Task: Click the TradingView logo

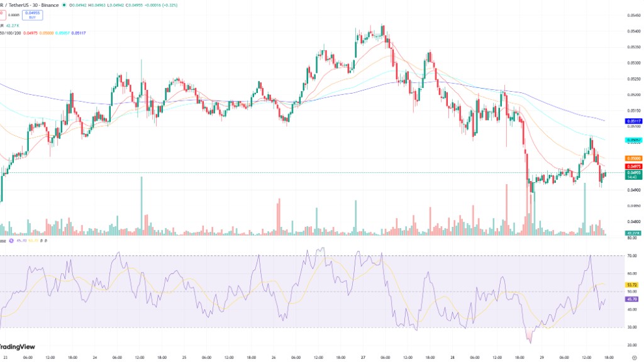Action: tap(17, 346)
